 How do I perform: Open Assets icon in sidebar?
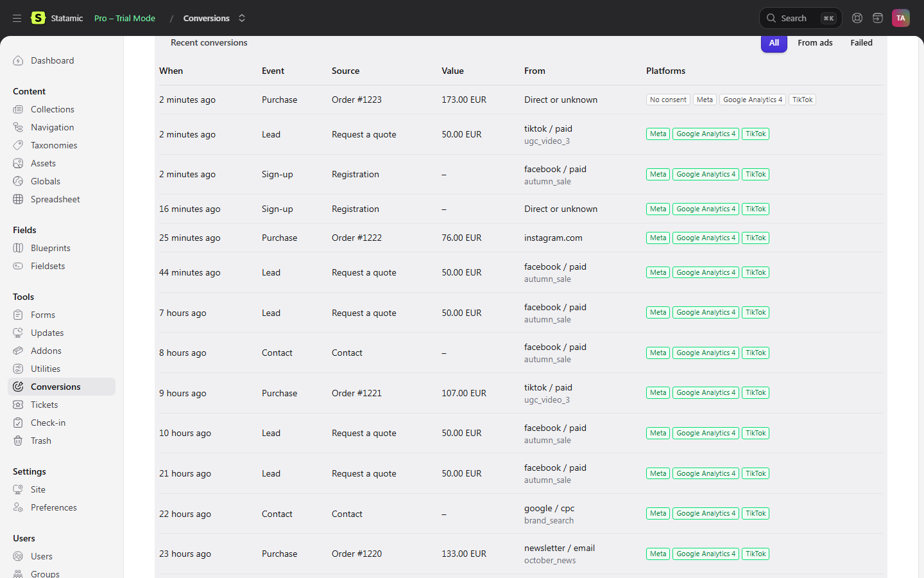pos(18,163)
